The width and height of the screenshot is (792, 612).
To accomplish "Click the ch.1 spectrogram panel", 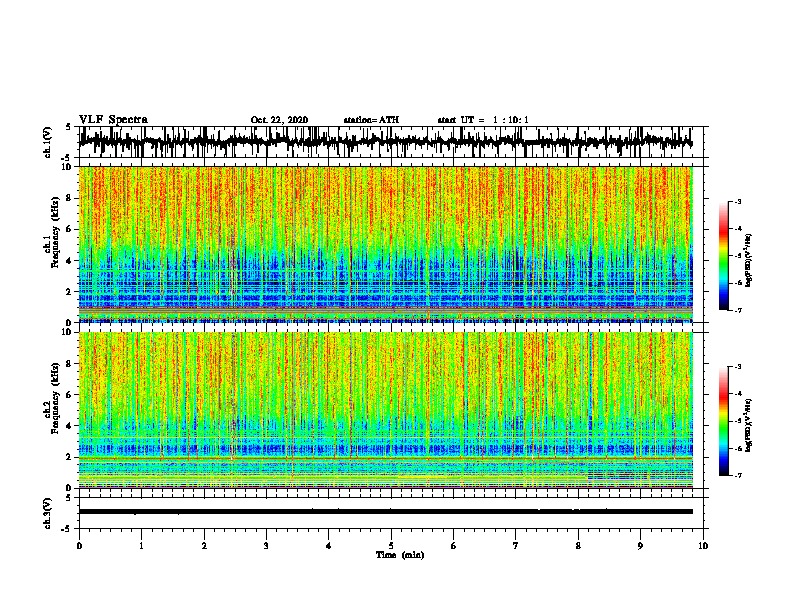I will pyautogui.click(x=386, y=244).
